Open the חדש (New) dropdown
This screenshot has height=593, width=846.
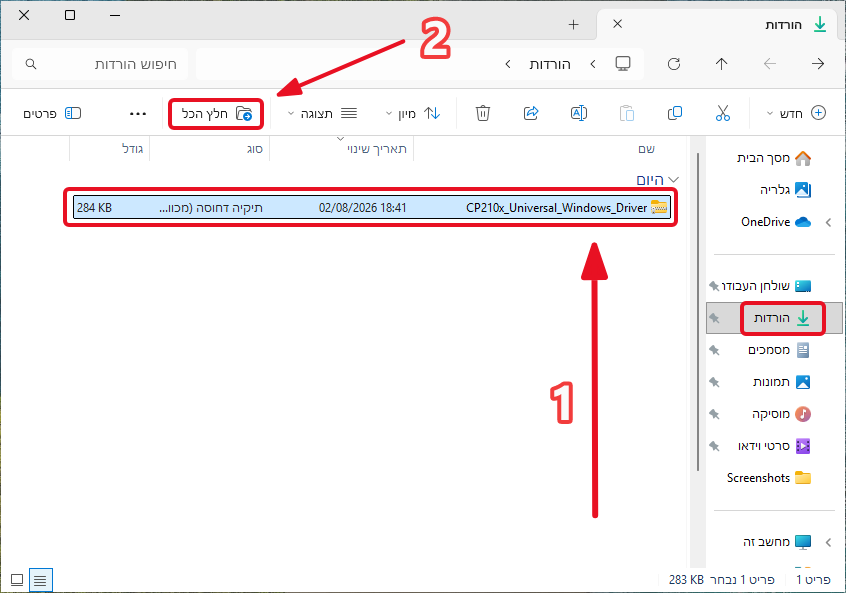click(x=796, y=113)
